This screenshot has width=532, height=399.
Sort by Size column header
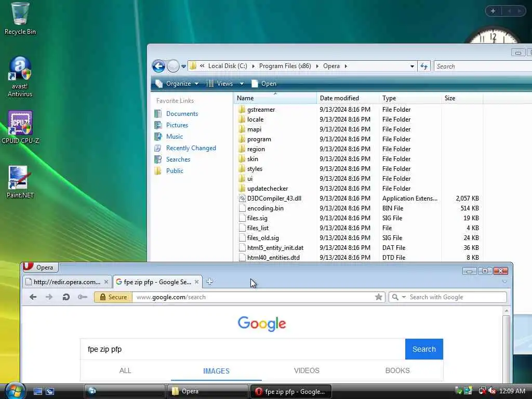[x=462, y=98]
